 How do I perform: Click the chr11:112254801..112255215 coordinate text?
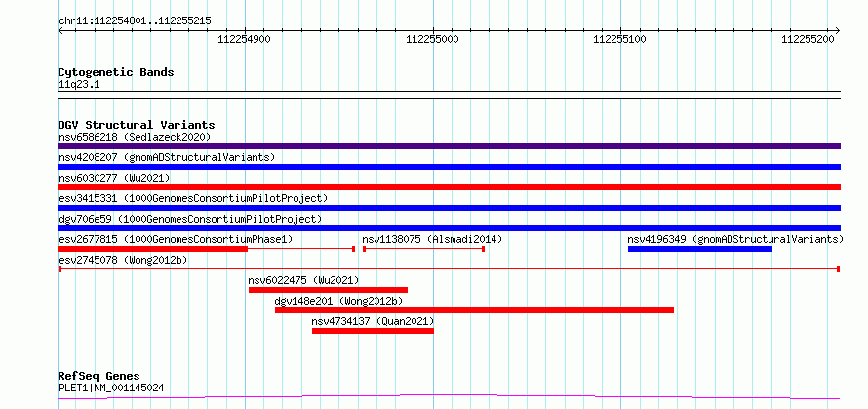click(135, 21)
